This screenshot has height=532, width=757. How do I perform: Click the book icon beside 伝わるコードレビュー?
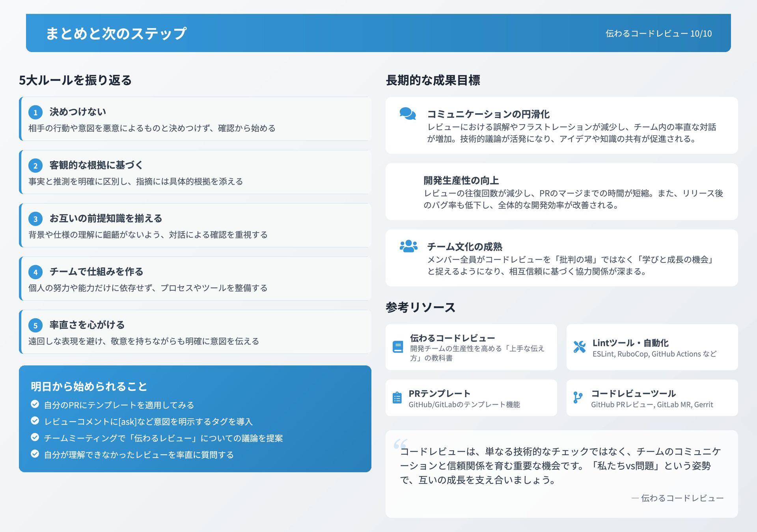tap(398, 347)
